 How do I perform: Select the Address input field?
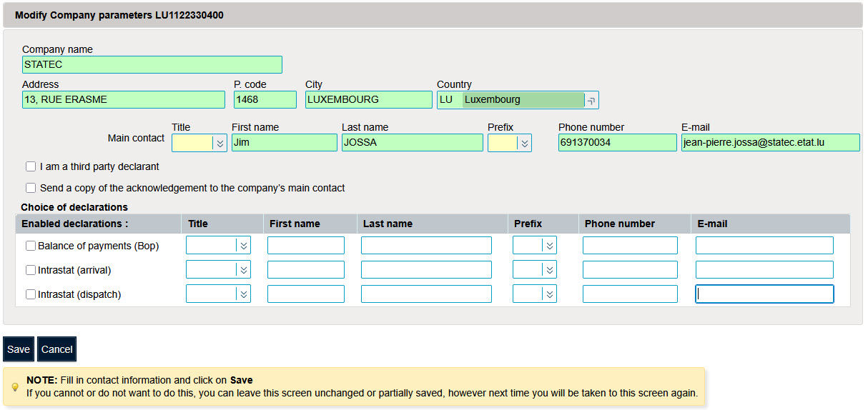(x=123, y=100)
